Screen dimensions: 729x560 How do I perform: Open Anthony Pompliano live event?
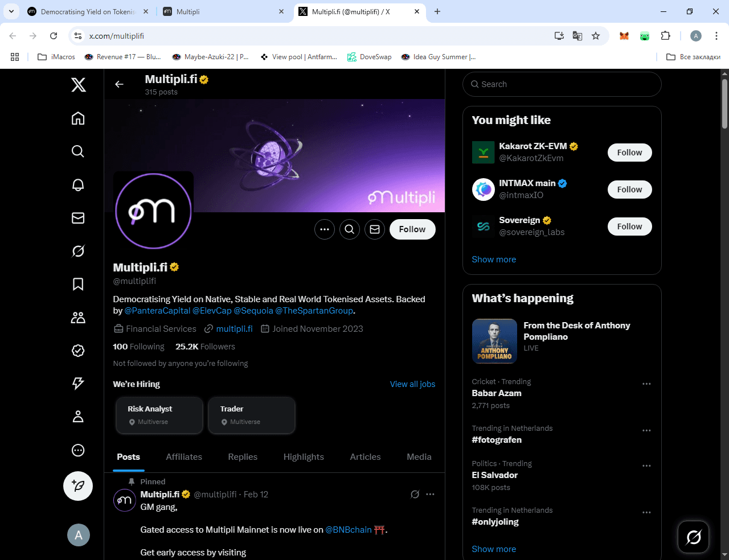[562, 340]
